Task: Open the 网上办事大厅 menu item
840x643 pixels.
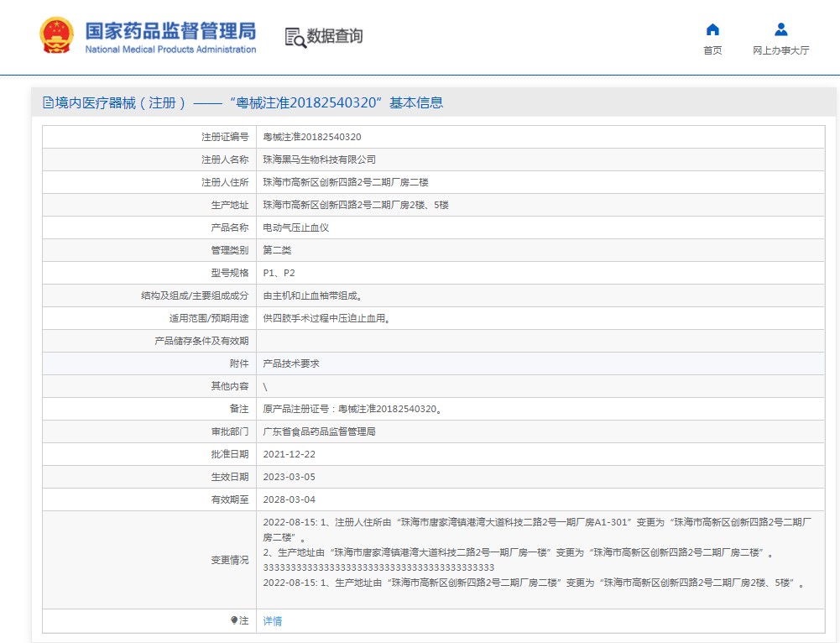Action: point(780,50)
